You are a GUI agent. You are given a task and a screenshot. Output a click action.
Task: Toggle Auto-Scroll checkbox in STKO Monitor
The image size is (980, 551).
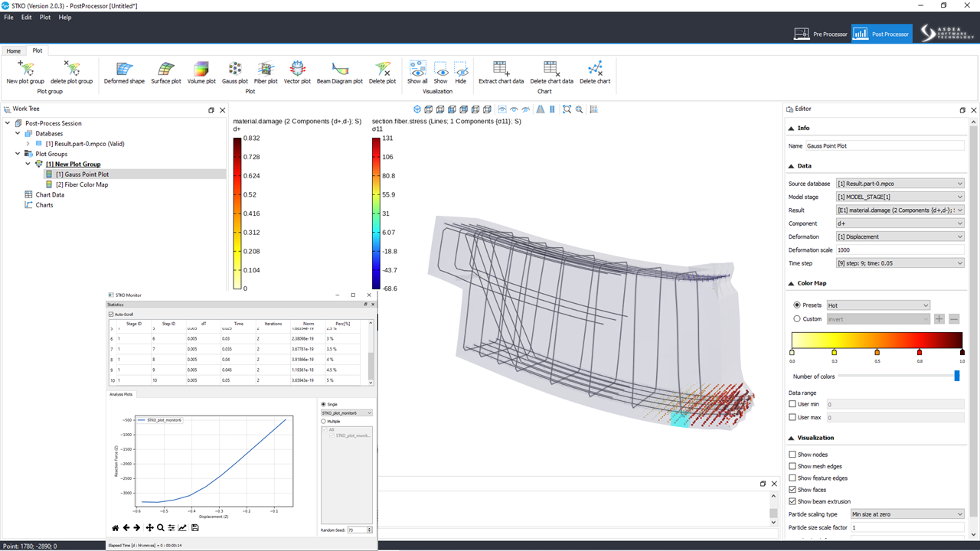[x=111, y=314]
